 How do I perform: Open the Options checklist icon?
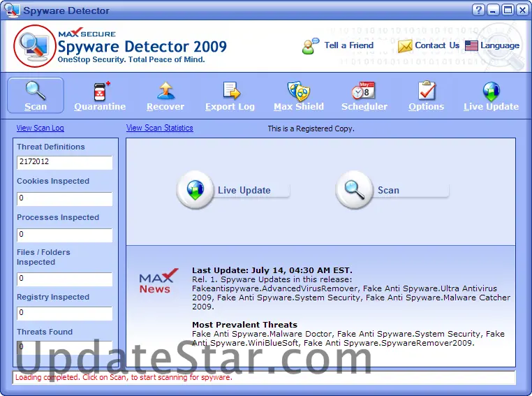pos(427,90)
